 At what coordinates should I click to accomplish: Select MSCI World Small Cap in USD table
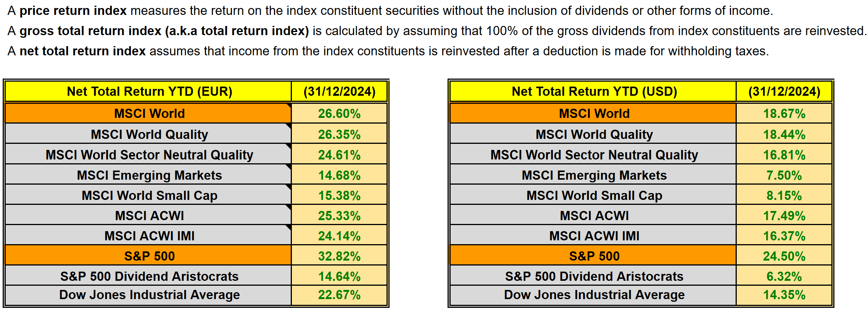594,195
